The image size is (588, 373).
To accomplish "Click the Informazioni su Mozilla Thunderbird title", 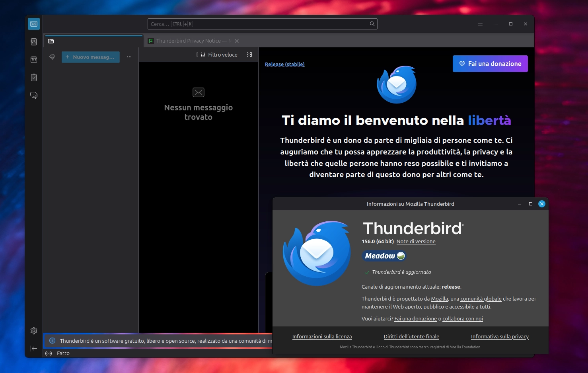I will [411, 204].
